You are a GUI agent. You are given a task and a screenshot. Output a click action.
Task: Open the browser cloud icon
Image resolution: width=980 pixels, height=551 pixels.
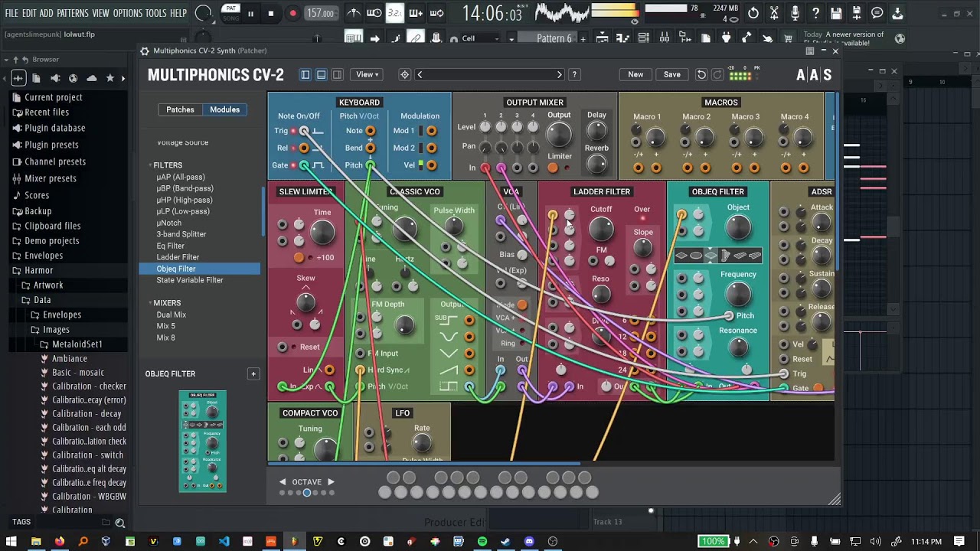pos(92,78)
